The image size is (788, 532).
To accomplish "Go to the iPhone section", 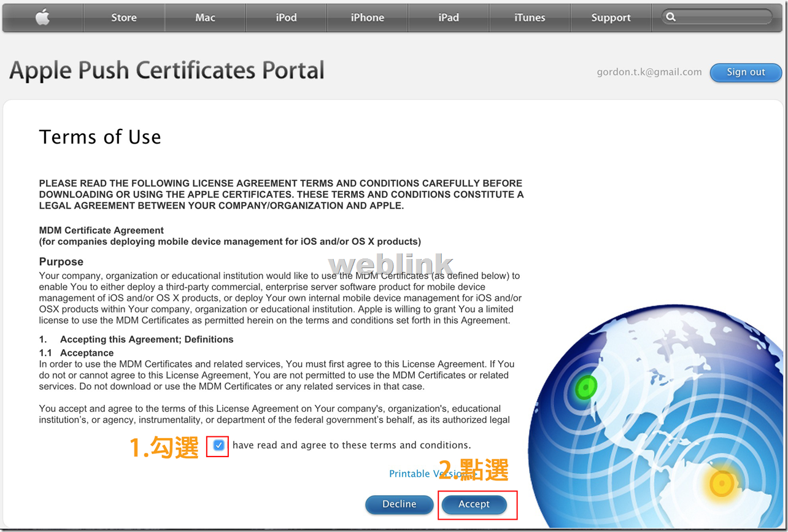I will (x=367, y=17).
